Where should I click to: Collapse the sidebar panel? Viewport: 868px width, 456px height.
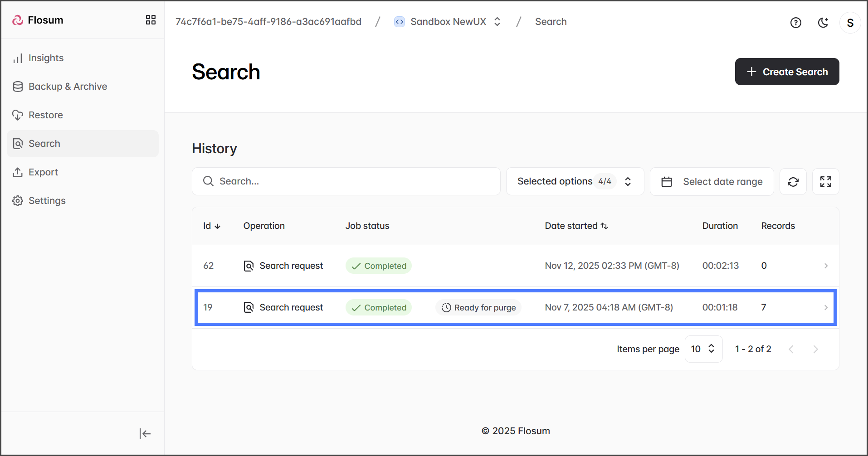145,434
